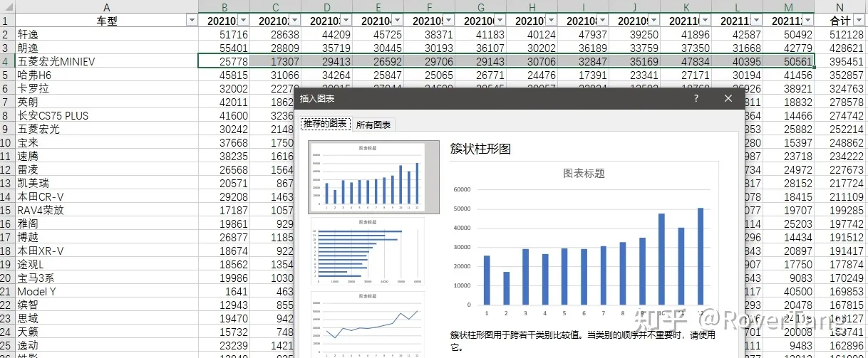Select the 长安CS75 PLUS cell
868x358 pixels.
107,115
